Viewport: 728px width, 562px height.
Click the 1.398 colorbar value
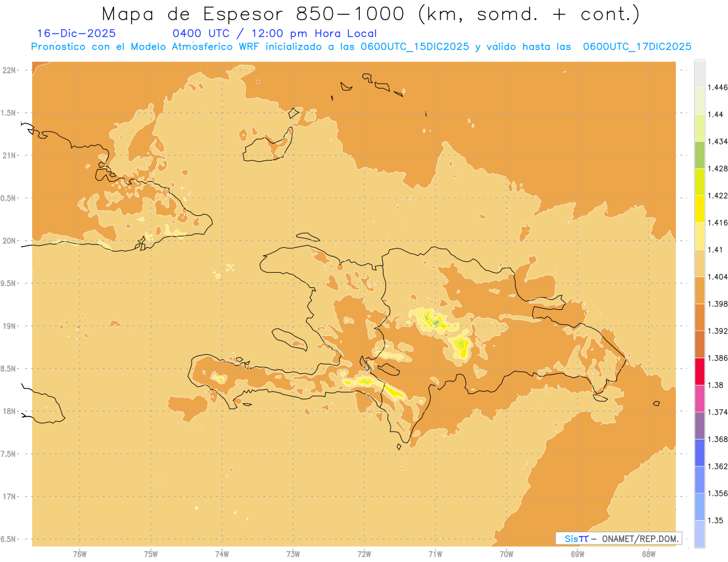click(717, 304)
